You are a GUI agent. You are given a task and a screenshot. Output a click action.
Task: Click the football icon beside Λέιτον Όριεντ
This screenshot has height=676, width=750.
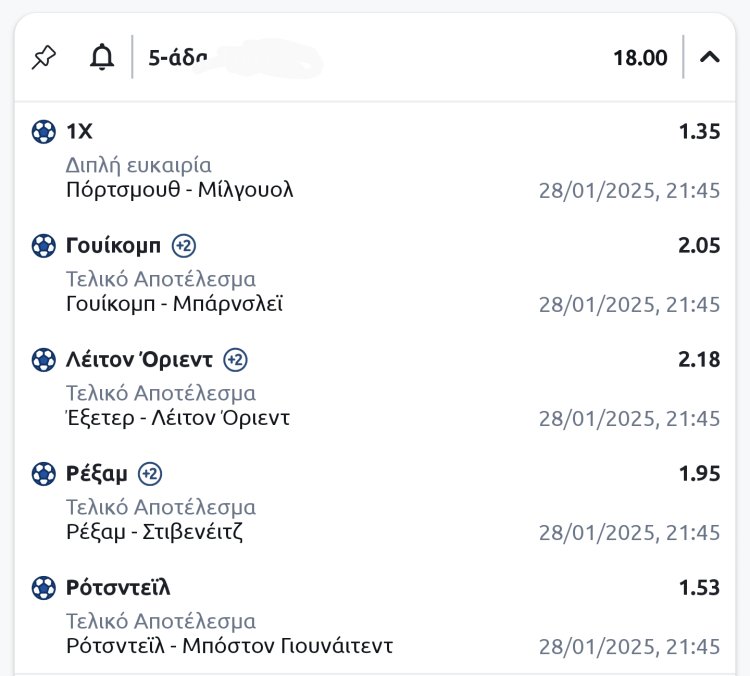coord(43,359)
